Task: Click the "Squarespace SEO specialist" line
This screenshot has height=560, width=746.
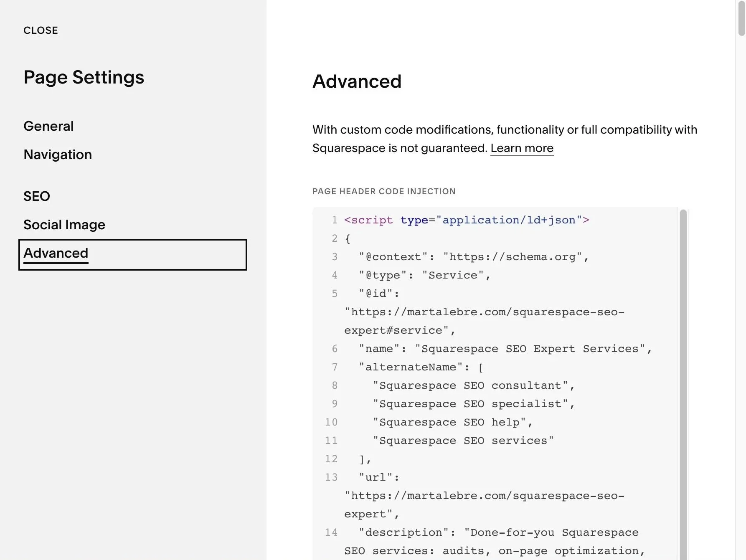Action: 473,404
